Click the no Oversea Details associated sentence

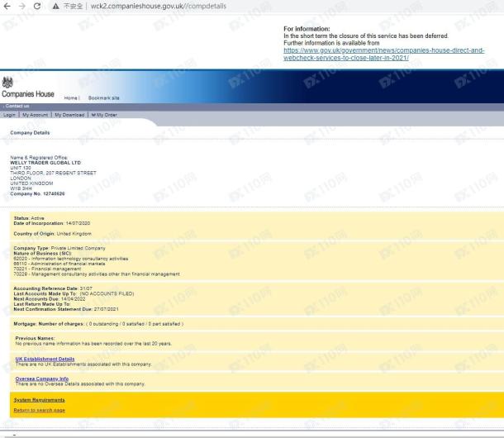[80, 384]
